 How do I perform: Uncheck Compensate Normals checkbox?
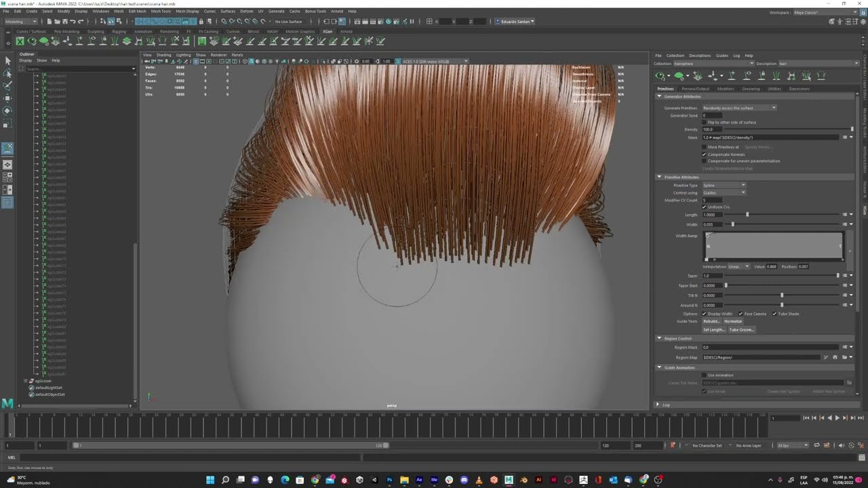705,155
